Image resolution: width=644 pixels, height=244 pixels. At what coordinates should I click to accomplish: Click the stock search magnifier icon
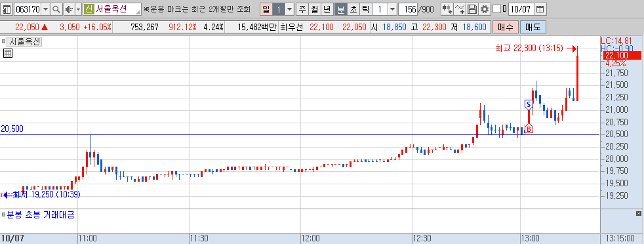pos(56,9)
